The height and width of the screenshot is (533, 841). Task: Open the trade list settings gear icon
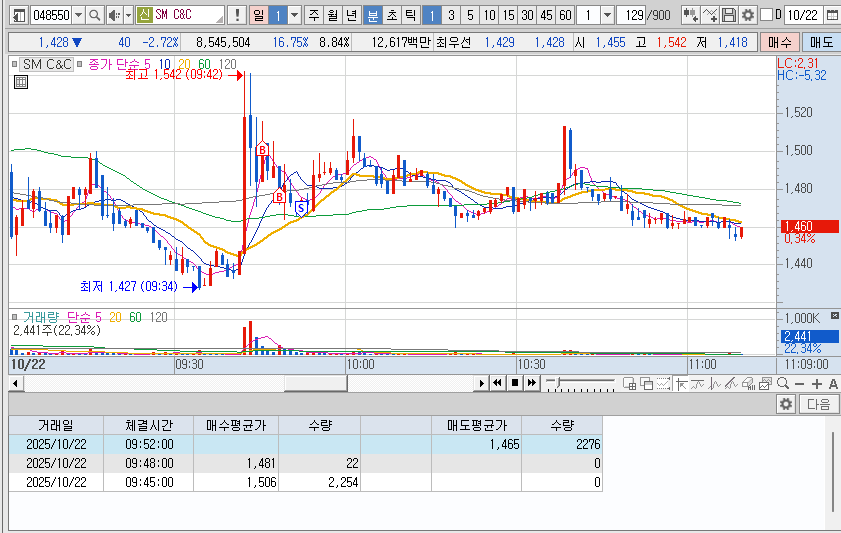786,404
